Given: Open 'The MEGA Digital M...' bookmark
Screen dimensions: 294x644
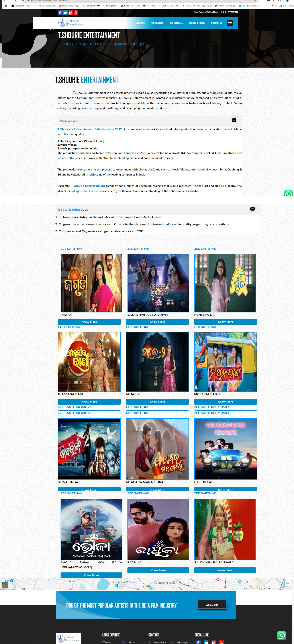Looking at the screenshot, I should (249, 6).
